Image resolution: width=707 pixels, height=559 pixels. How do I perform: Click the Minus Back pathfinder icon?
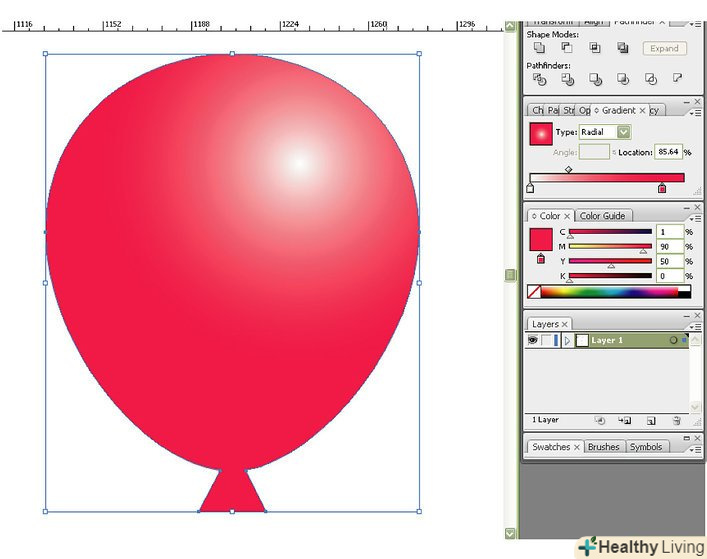(x=678, y=78)
